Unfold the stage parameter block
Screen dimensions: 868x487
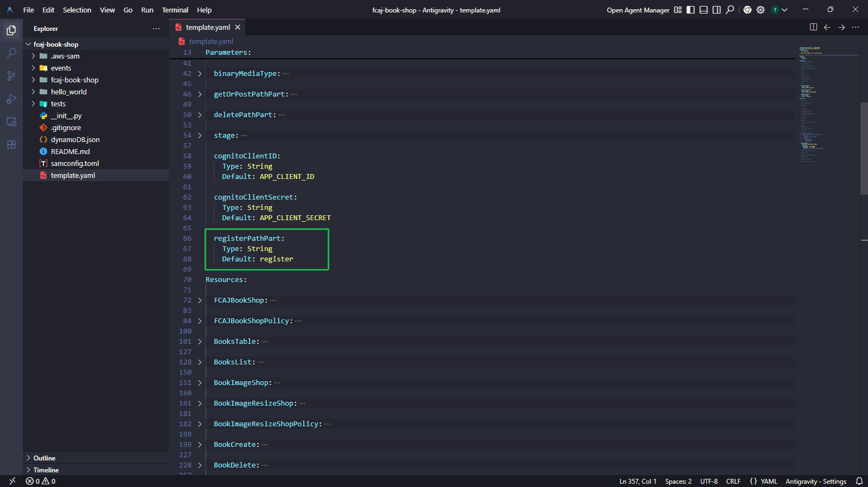(x=200, y=136)
